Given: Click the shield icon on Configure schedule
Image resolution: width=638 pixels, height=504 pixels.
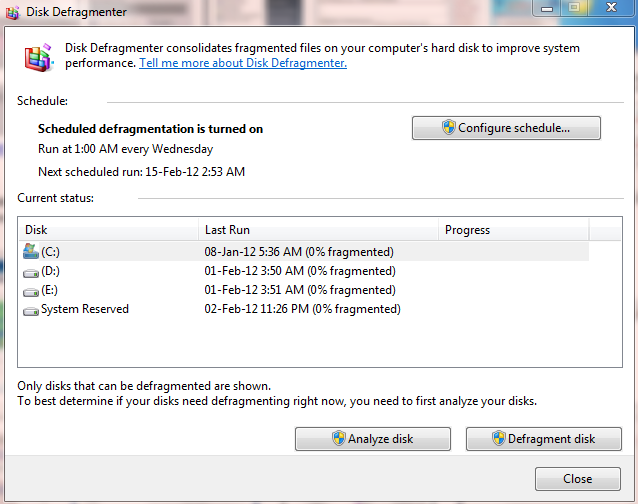Looking at the screenshot, I should [x=448, y=127].
